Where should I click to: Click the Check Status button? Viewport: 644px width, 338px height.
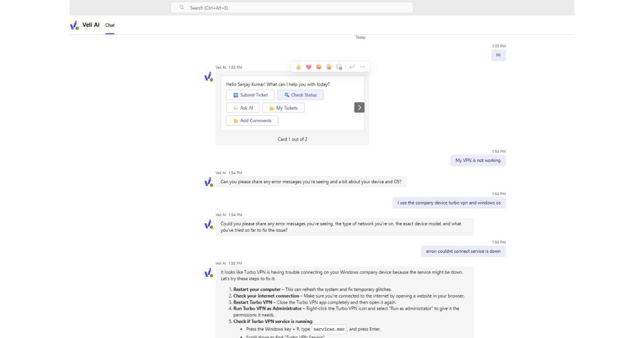point(301,95)
